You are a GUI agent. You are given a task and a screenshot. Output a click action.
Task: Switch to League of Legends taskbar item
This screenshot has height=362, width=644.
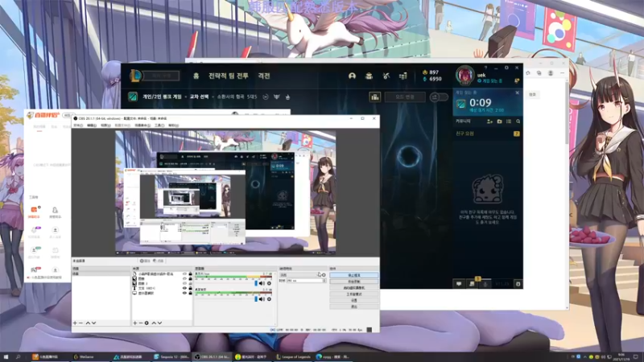pos(294,356)
